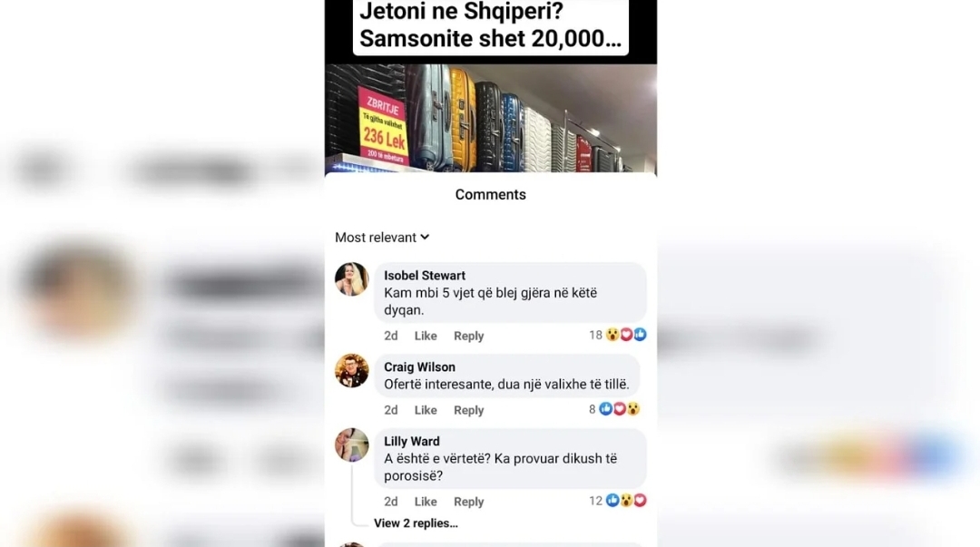Screen dimensions: 980x547
Task: Open the suitcase sale post image
Action: tap(491, 118)
